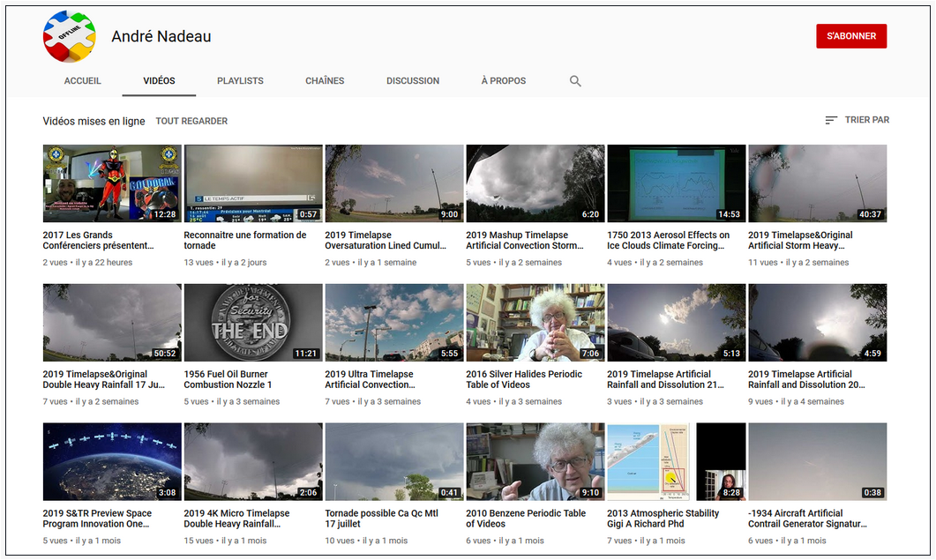
Task: Click title '2016 Silver Halides Periodic Table of Videos'
Action: [x=524, y=379]
